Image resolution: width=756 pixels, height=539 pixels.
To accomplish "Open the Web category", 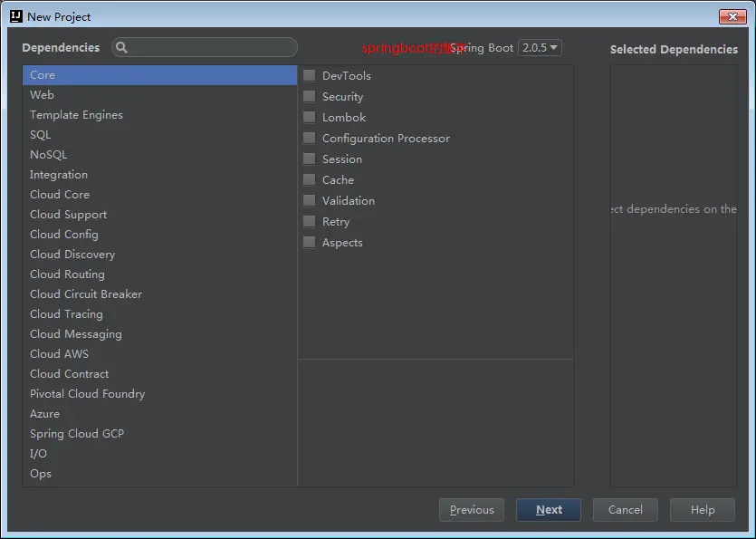I will (x=159, y=95).
